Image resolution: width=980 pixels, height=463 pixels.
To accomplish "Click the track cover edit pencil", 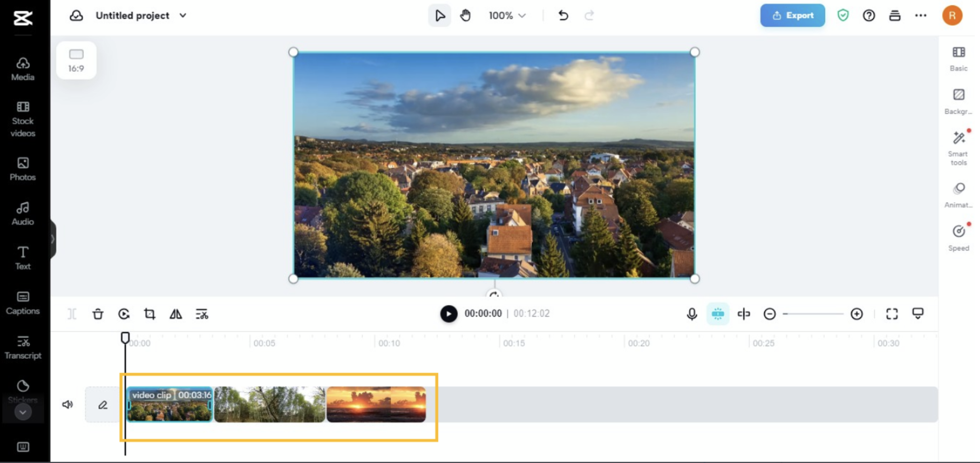I will (x=103, y=405).
